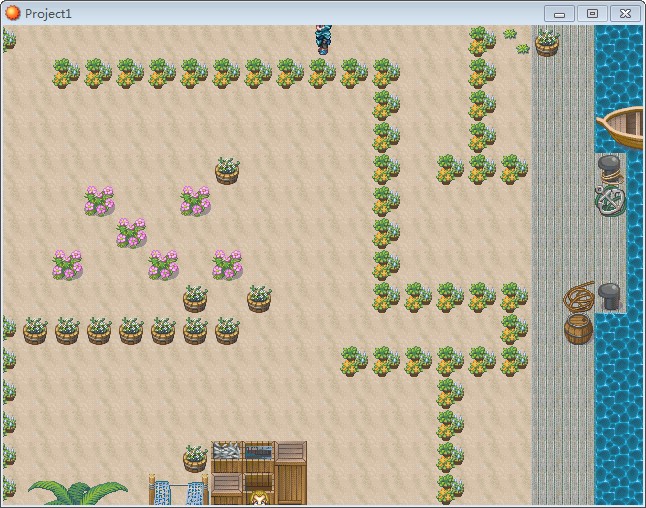Click the teal-clad player character at top
646x508 pixels.
click(x=324, y=39)
